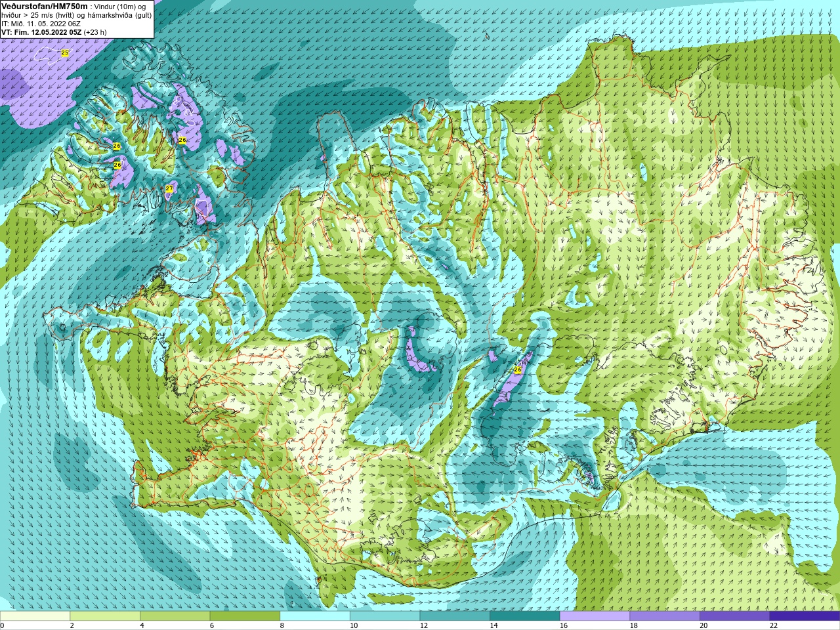Click the (+23 h) forecast offset text
Screen dimensions: 840x630
[x=94, y=32]
